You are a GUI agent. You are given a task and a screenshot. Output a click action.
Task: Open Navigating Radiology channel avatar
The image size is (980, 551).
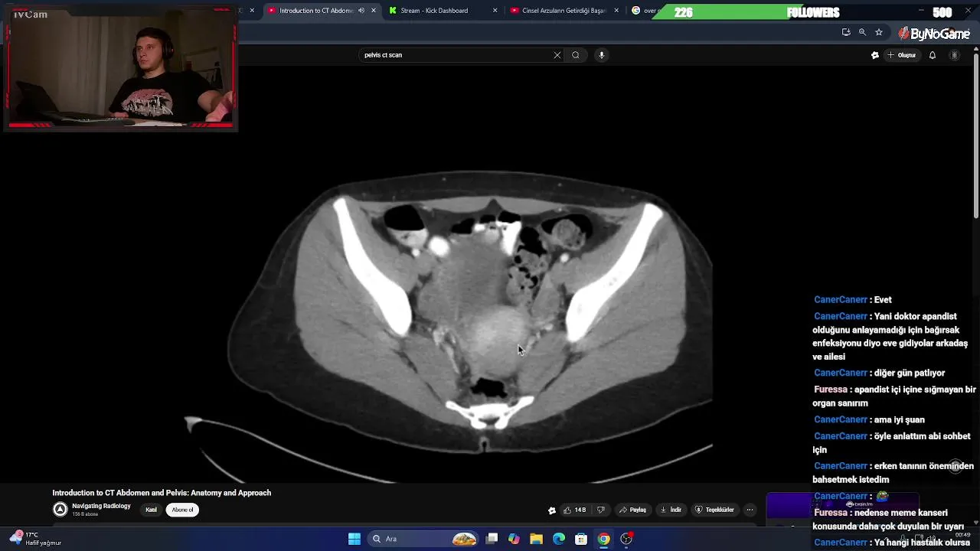click(x=60, y=510)
